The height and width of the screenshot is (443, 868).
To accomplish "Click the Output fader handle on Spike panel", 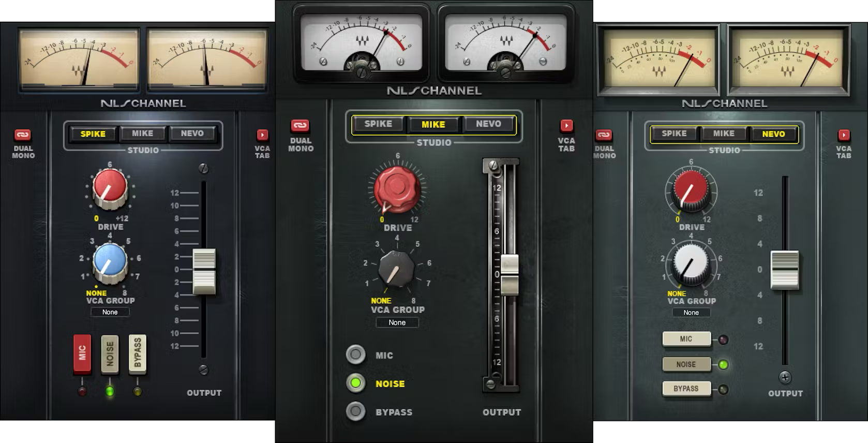I will [204, 272].
